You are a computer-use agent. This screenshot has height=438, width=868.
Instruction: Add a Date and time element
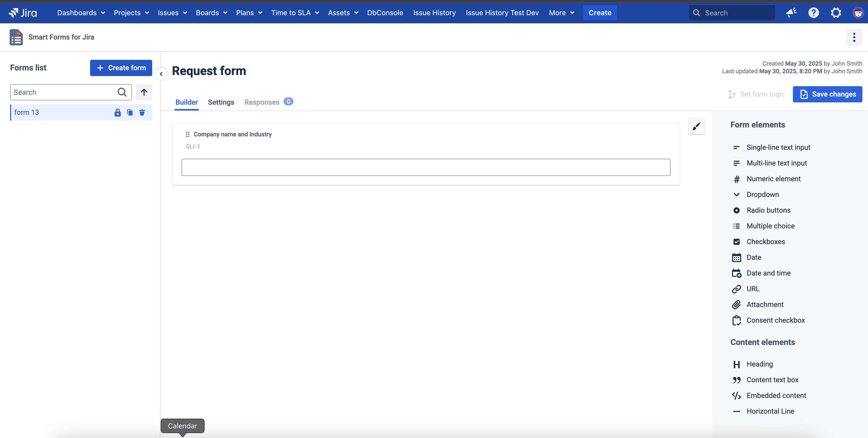[769, 273]
